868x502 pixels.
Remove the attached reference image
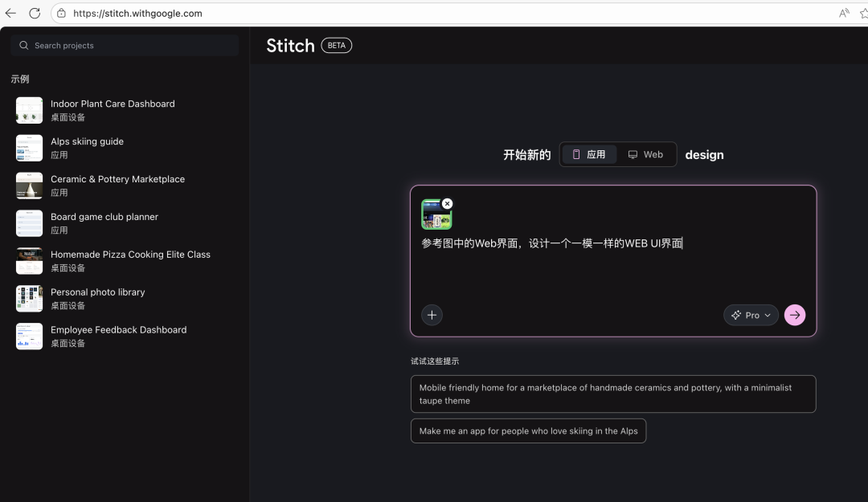tap(447, 204)
